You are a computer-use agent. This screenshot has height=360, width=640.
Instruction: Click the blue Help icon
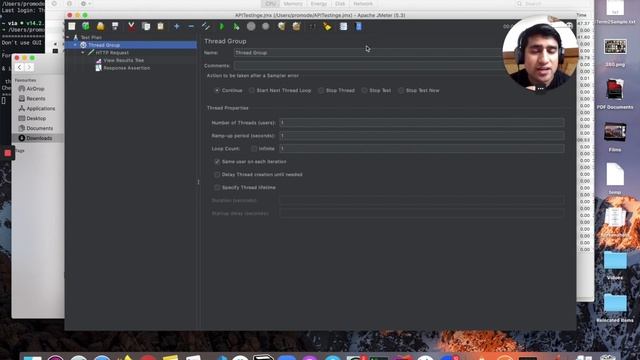pyautogui.click(x=359, y=27)
